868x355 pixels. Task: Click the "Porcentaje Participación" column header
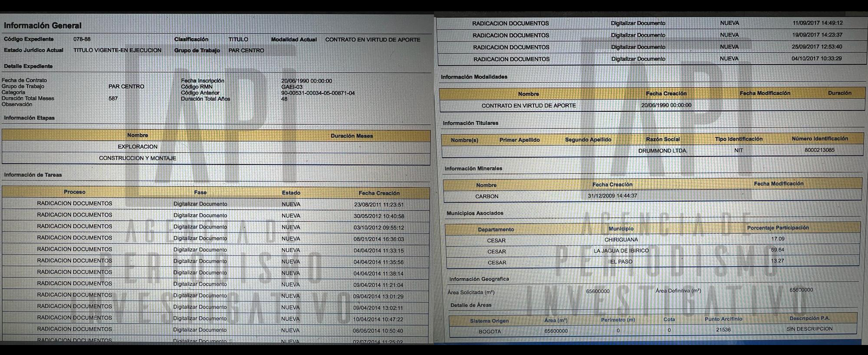coord(778,228)
